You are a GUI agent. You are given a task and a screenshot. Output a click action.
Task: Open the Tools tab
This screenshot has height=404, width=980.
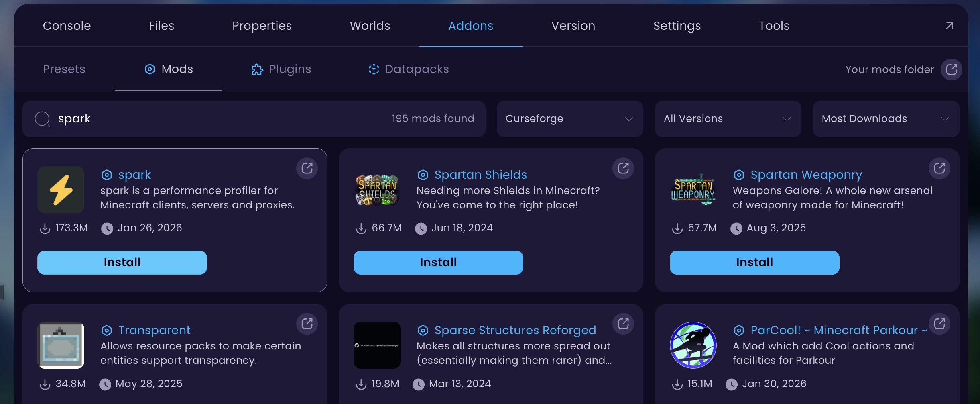774,26
